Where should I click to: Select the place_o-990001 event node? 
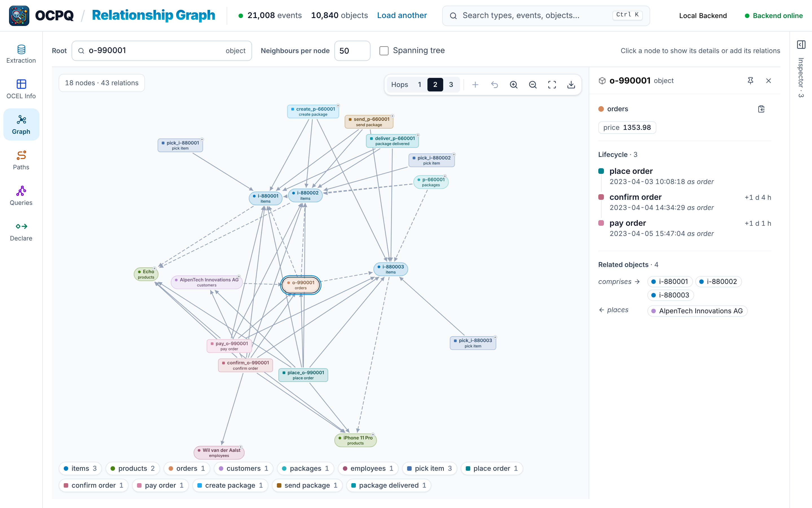tap(303, 375)
